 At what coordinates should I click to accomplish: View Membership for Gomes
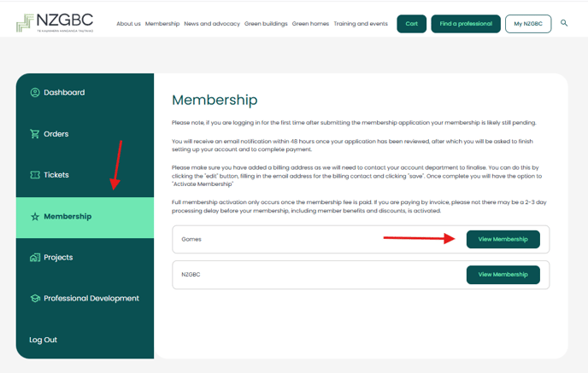tap(503, 240)
